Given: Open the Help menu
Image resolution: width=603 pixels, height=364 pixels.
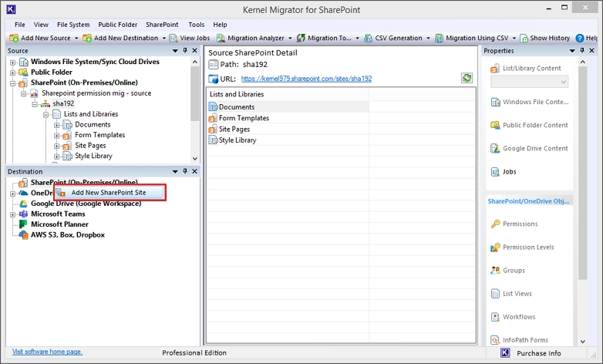Looking at the screenshot, I should pyautogui.click(x=220, y=25).
